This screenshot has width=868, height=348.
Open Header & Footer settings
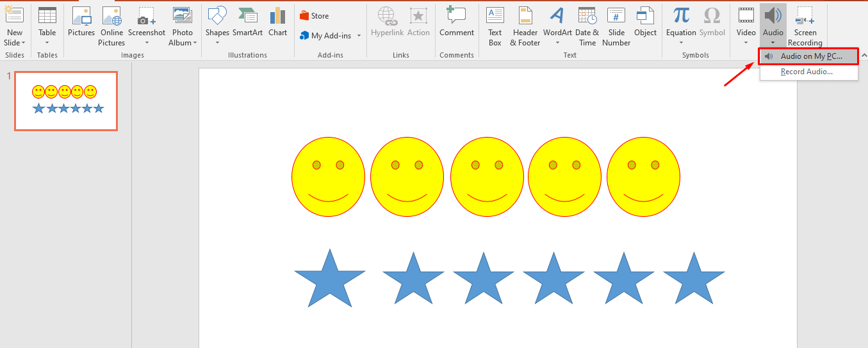point(525,26)
